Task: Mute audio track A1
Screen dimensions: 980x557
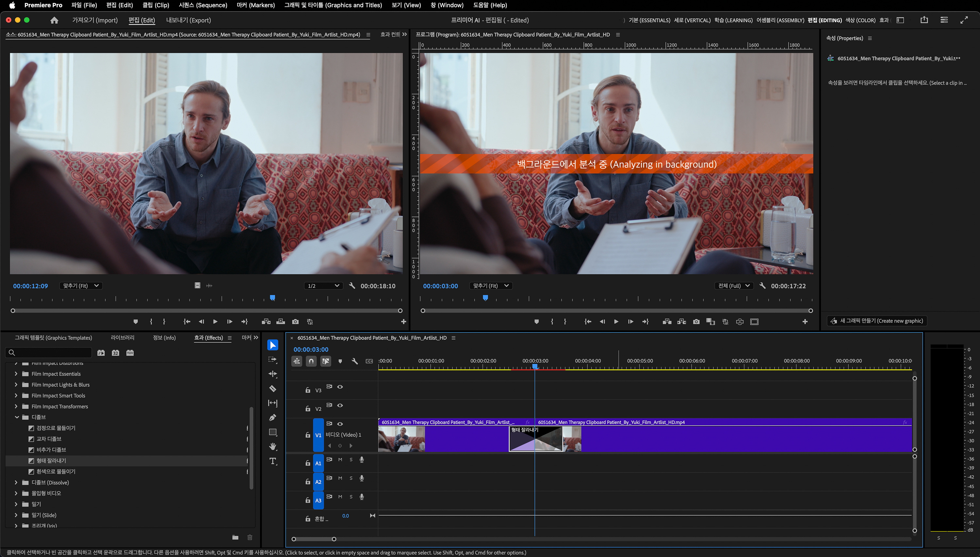Action: [x=340, y=459]
